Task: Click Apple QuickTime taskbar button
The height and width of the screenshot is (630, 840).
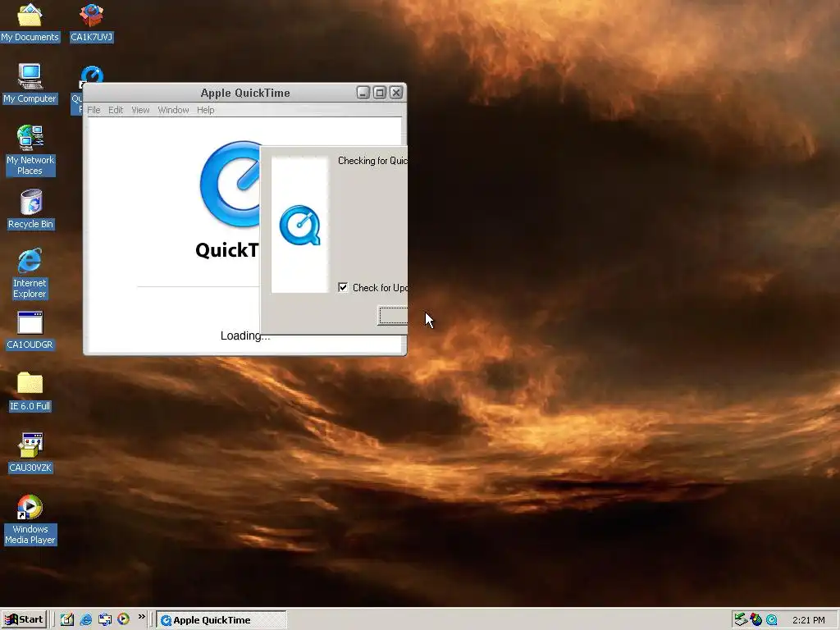Action: point(221,620)
